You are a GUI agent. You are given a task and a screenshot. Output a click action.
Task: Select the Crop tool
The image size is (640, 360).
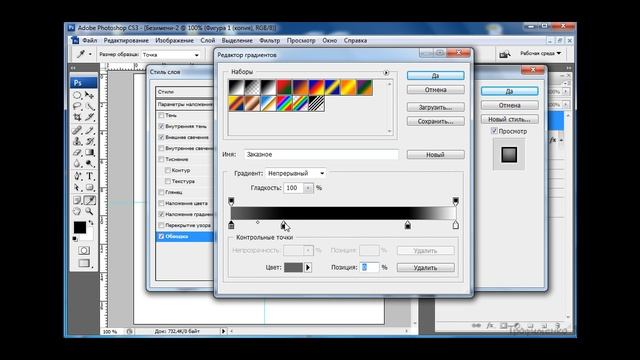click(77, 118)
